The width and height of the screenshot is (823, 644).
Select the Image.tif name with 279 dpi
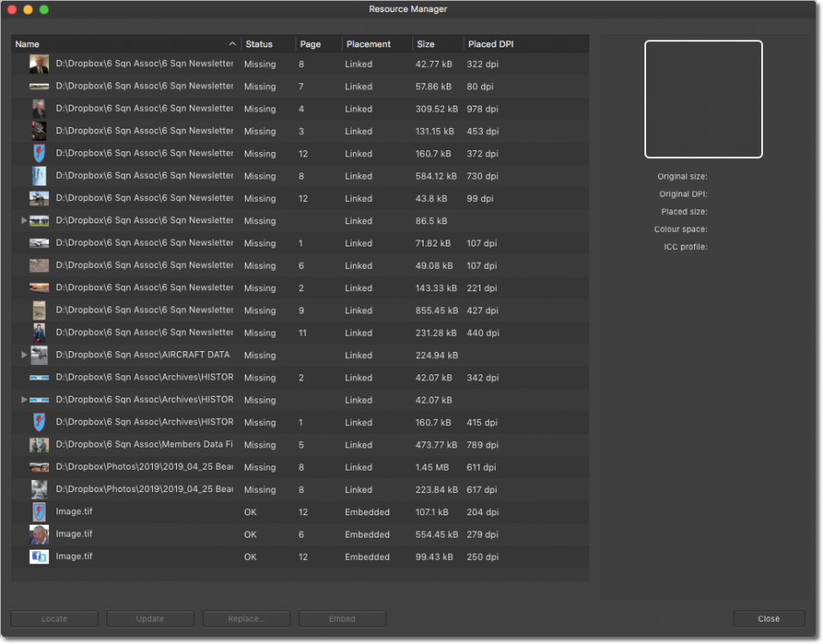point(74,534)
